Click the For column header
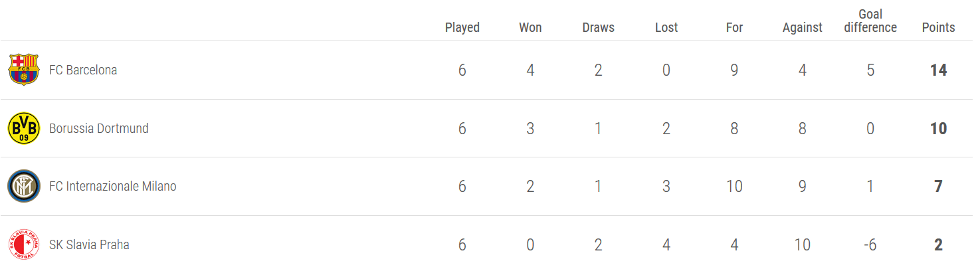This screenshot has height=277, width=980. click(x=734, y=27)
